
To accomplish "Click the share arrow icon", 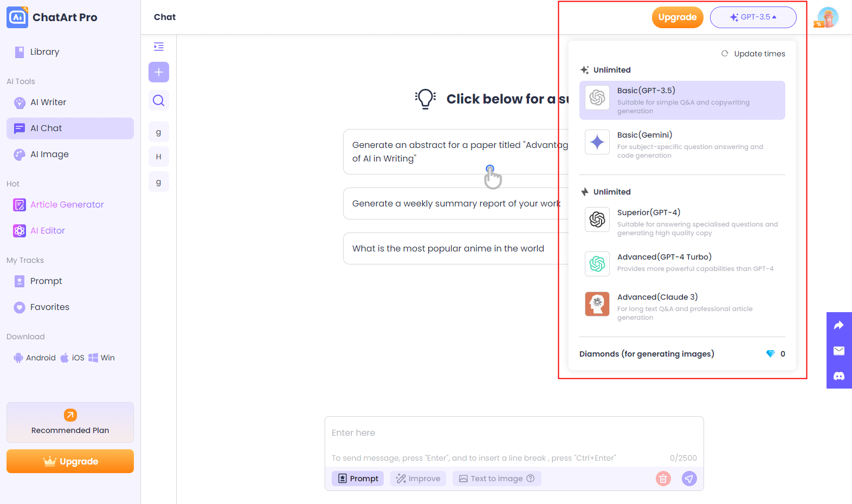I will click(839, 325).
